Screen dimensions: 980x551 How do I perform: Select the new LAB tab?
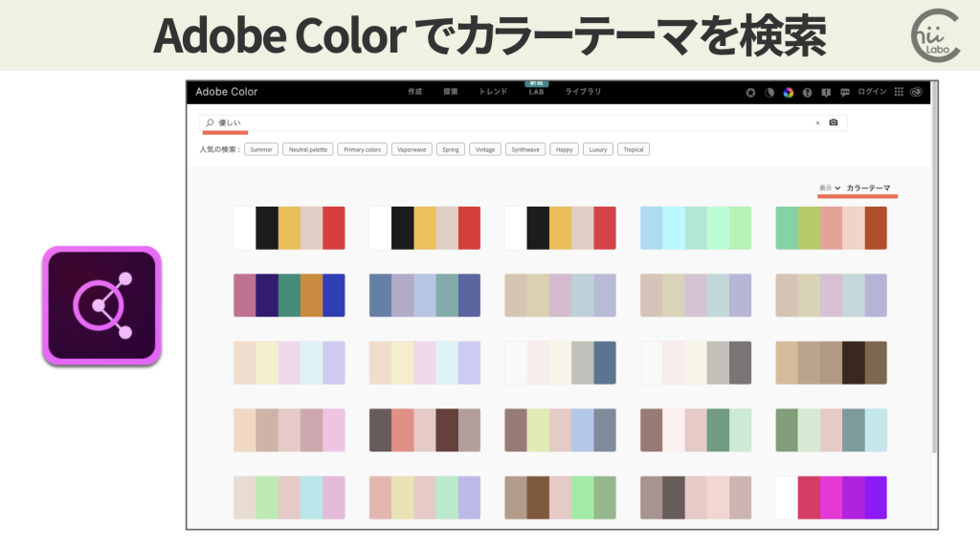click(536, 93)
